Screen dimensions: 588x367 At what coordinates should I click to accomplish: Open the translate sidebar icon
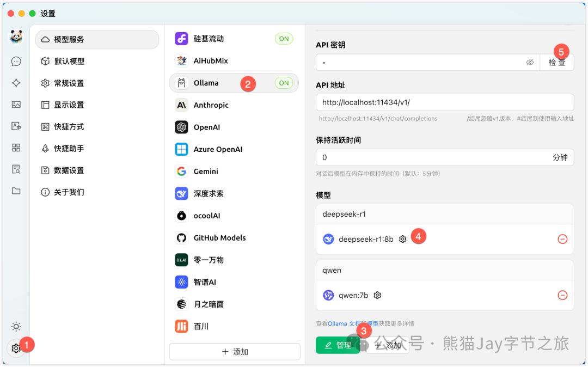(16, 126)
